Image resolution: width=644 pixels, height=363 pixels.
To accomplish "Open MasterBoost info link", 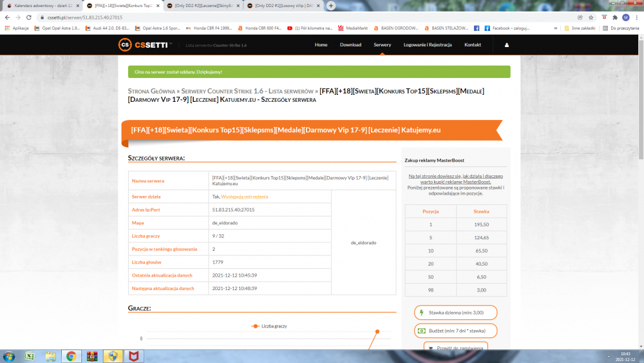I will [x=455, y=179].
